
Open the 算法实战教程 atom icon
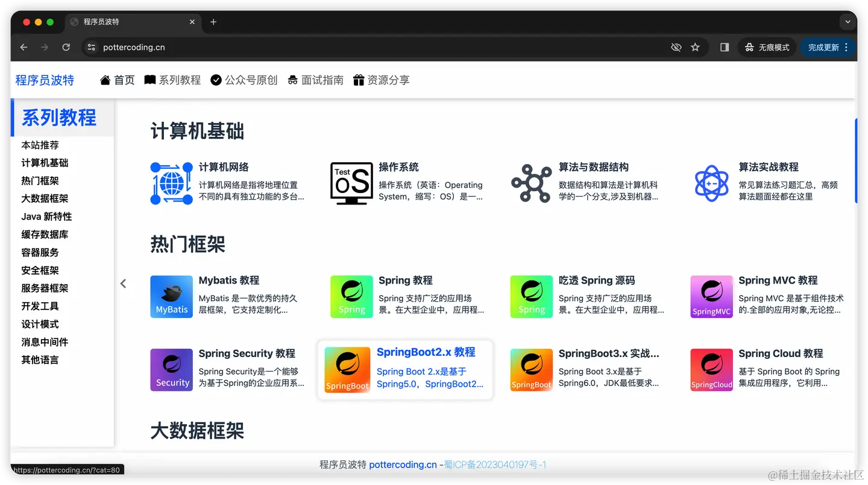[x=711, y=183]
